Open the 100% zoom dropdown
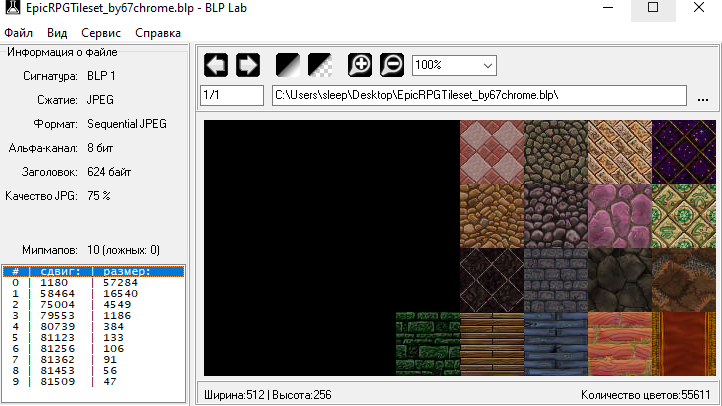 pyautogui.click(x=454, y=65)
